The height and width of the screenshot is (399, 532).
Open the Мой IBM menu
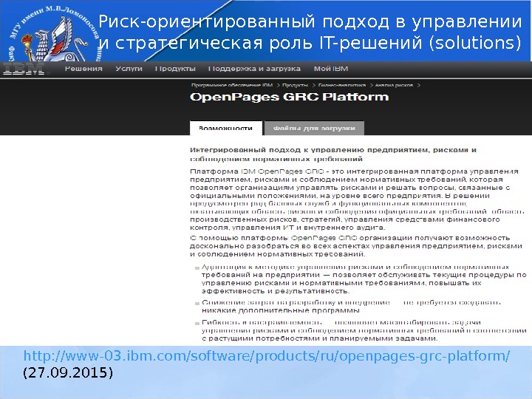(x=331, y=69)
